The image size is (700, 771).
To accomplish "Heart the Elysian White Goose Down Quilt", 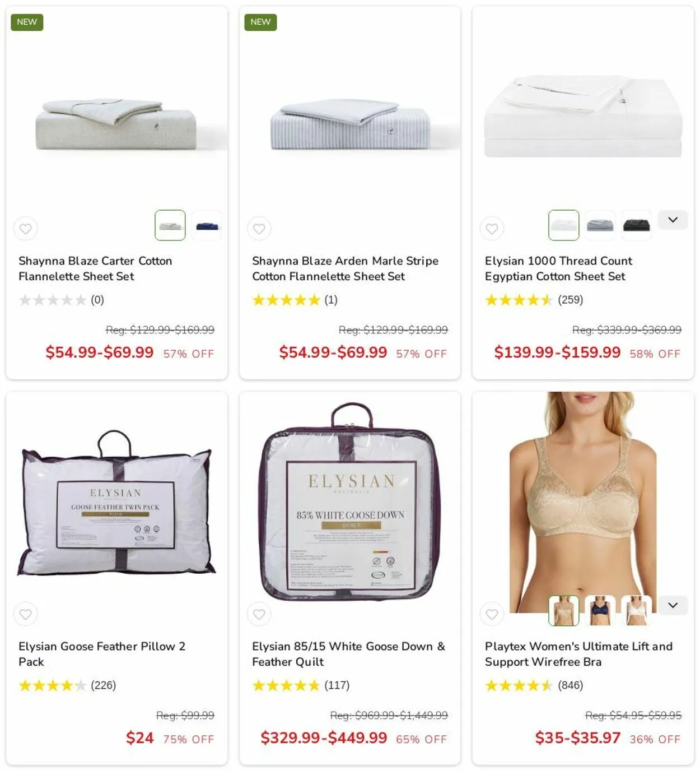I will [259, 614].
